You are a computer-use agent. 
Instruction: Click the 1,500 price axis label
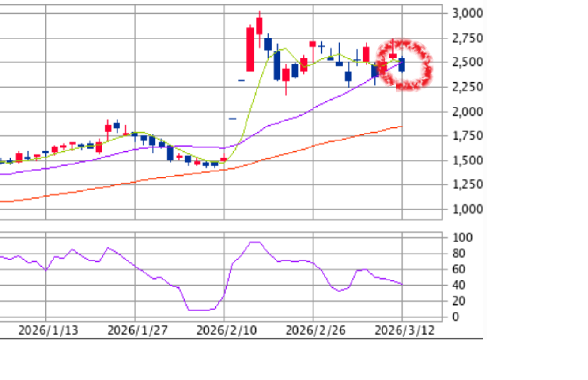(467, 160)
